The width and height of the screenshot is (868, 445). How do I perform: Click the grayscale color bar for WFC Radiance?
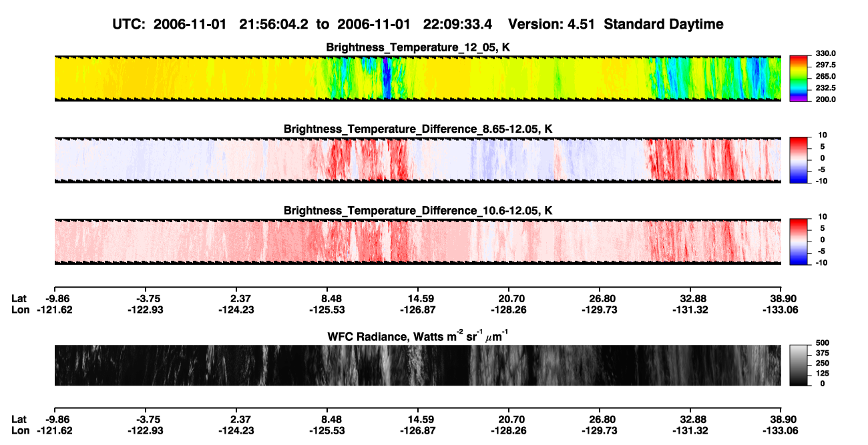(799, 364)
